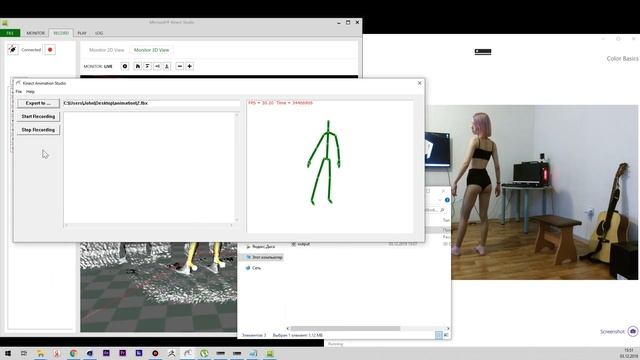The image size is (640, 360).
Task: Click the red record circle taskbar icon
Action: point(155,353)
